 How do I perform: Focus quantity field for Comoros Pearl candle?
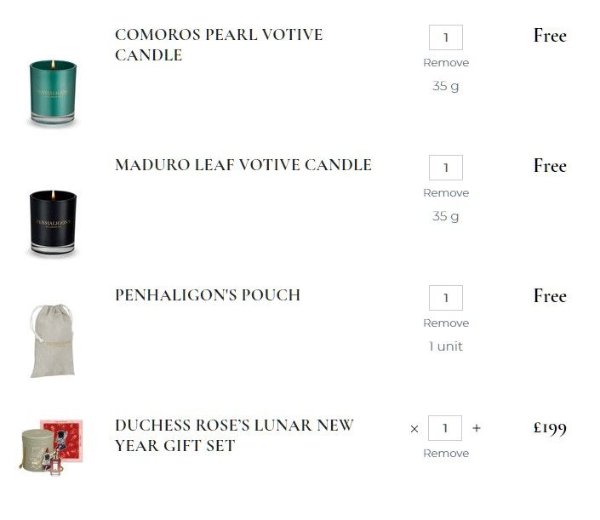[446, 38]
